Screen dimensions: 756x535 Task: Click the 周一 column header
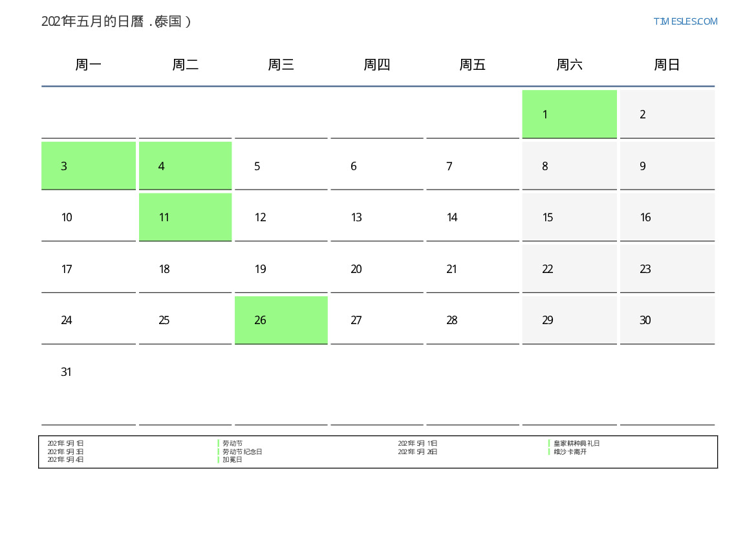coord(89,65)
